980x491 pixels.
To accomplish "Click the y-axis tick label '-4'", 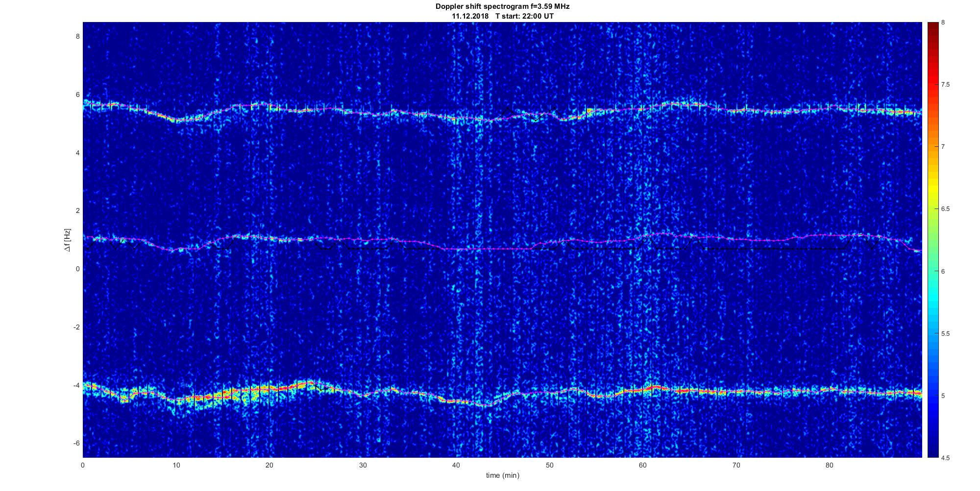I will 76,385.
